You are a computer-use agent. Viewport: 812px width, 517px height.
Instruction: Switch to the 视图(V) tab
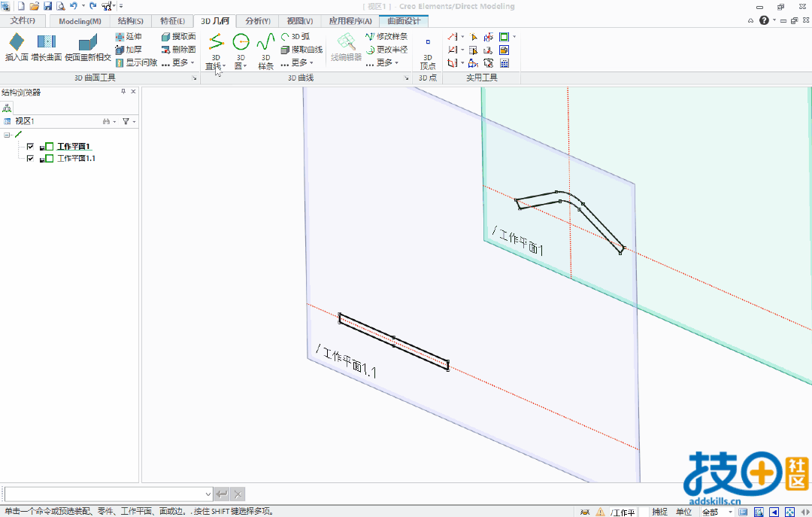300,21
